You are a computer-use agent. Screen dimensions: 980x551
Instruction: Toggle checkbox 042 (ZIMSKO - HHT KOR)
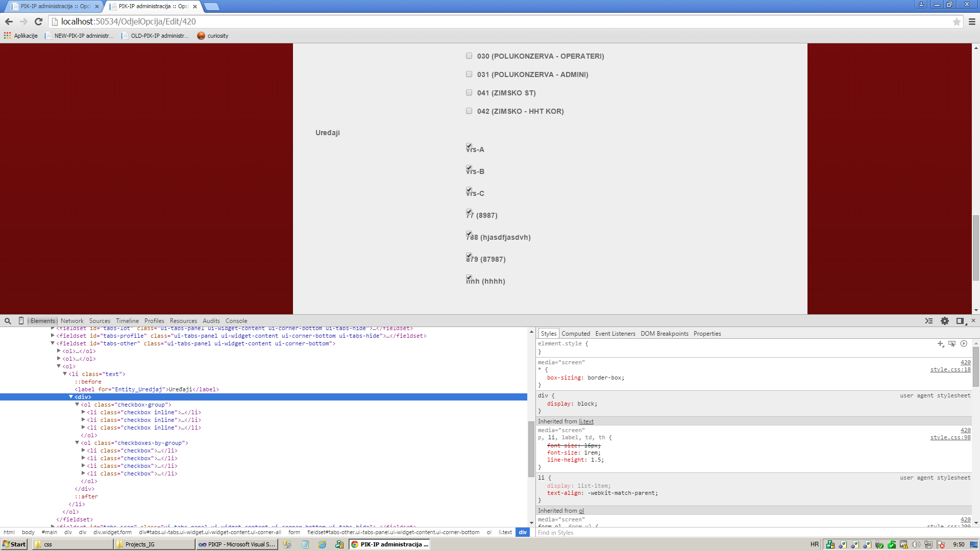tap(469, 111)
